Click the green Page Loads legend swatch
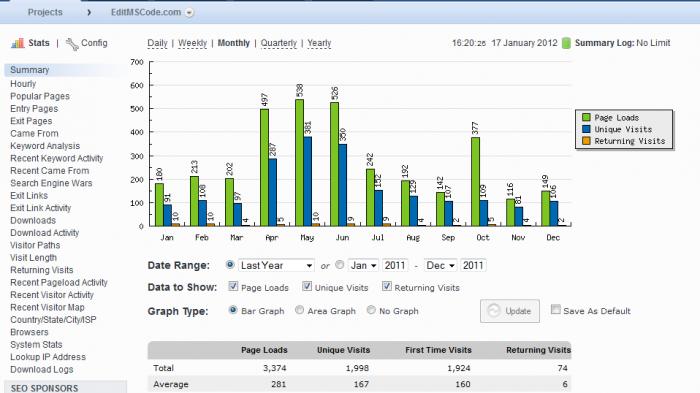The width and height of the screenshot is (700, 393). [586, 117]
